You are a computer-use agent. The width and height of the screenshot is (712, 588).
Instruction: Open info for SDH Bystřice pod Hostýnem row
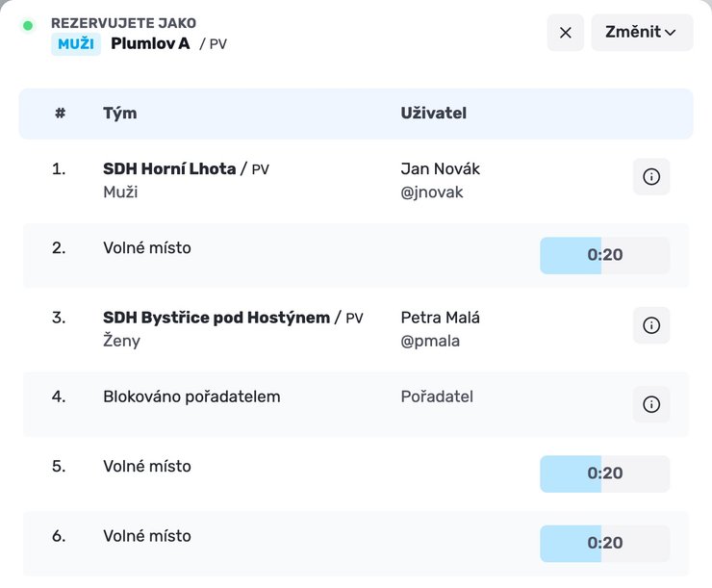tap(651, 325)
